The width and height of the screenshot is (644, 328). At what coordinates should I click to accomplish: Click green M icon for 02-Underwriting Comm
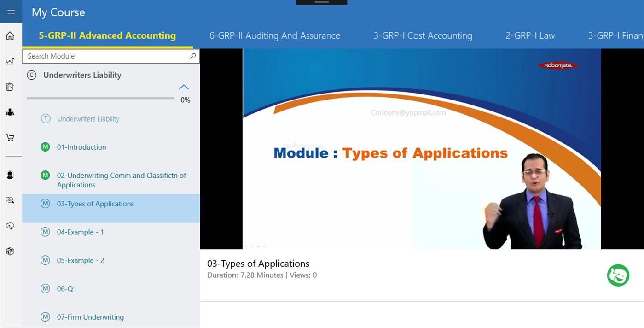[45, 175]
